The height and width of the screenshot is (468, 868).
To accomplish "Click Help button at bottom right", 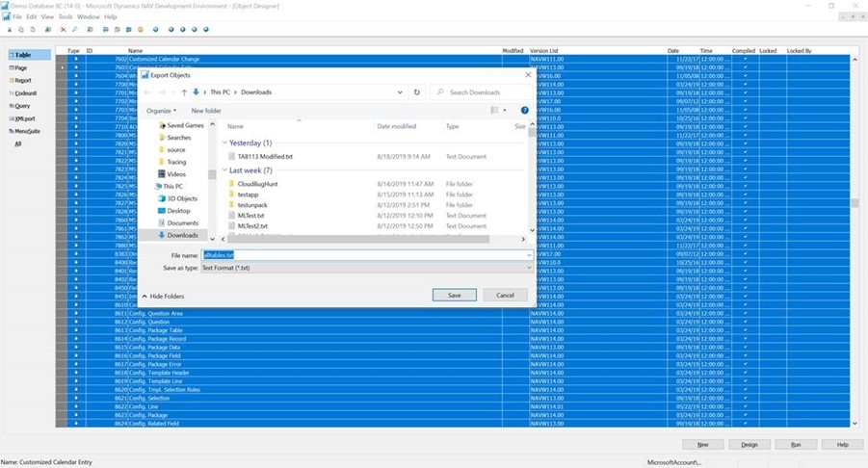I will point(843,444).
